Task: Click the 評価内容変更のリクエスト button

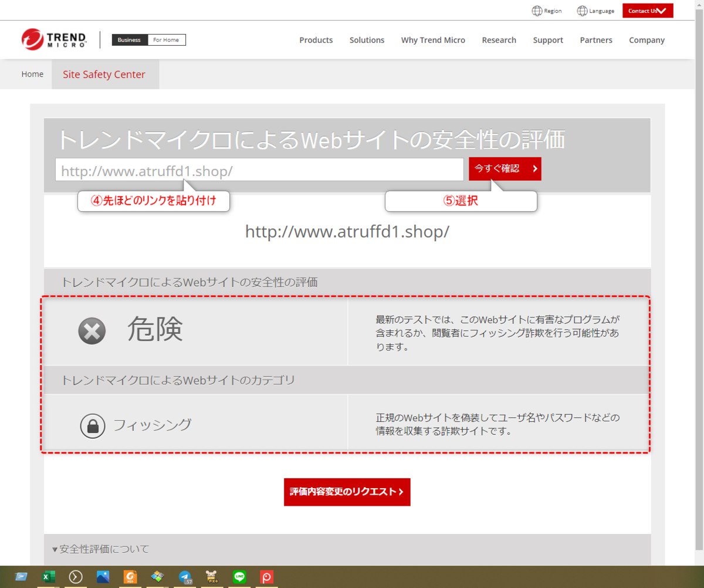Action: pyautogui.click(x=347, y=492)
